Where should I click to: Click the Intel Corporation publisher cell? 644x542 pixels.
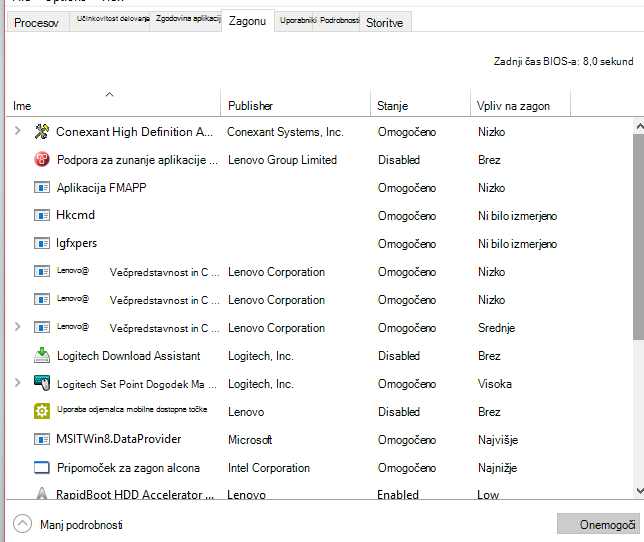[x=269, y=468]
